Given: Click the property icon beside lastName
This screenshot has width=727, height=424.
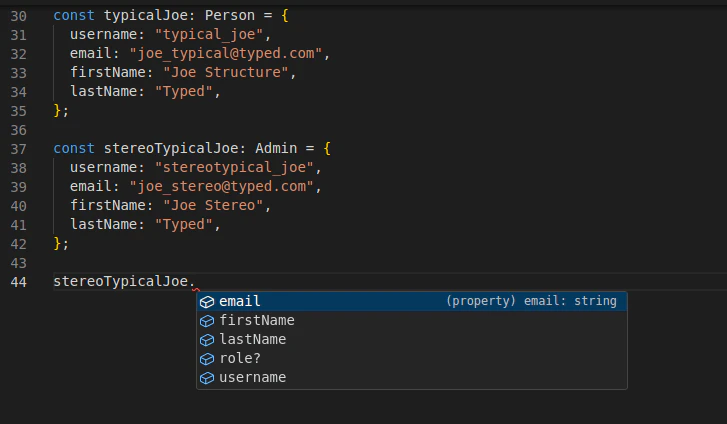Looking at the screenshot, I should (207, 340).
